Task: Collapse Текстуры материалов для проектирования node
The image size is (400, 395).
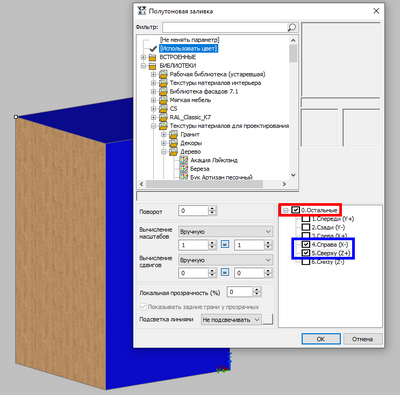Action: (x=153, y=126)
